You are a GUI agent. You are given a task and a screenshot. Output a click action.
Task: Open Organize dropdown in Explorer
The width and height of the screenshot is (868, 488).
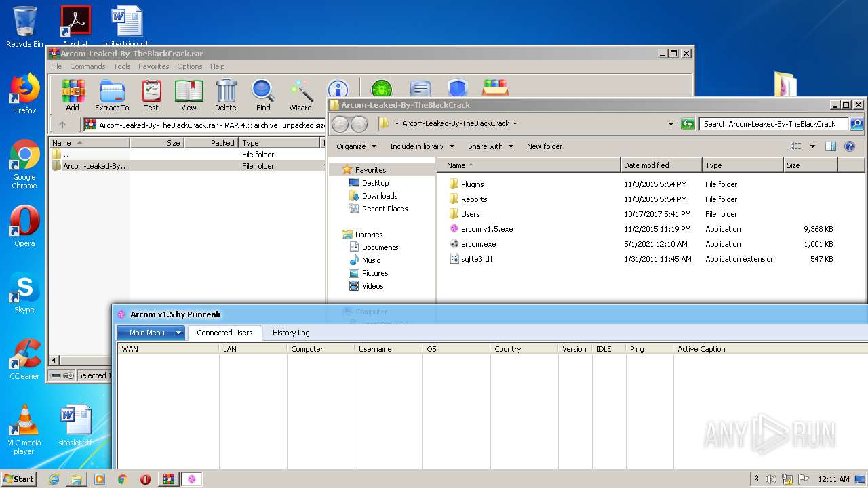pyautogui.click(x=356, y=146)
